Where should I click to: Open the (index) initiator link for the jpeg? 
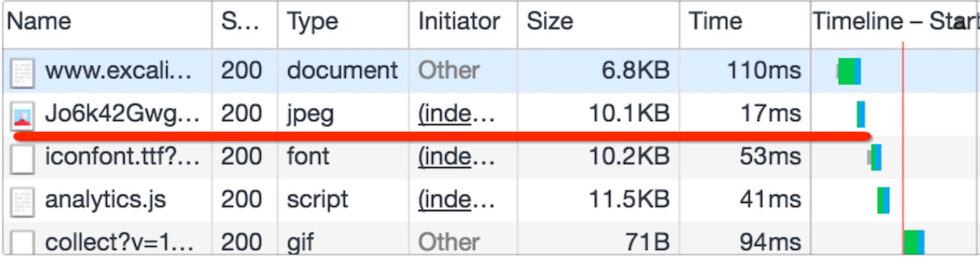[456, 114]
